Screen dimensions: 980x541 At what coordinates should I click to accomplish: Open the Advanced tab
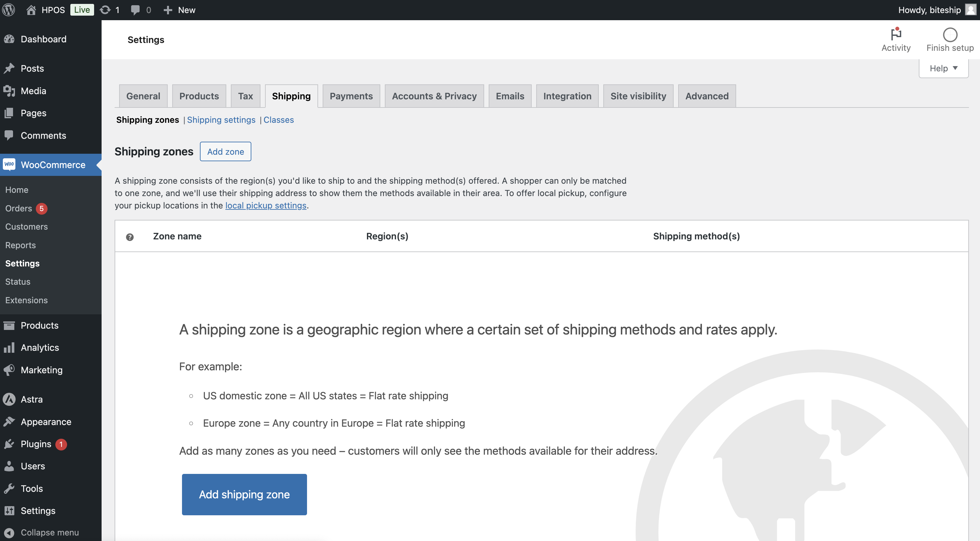(707, 96)
